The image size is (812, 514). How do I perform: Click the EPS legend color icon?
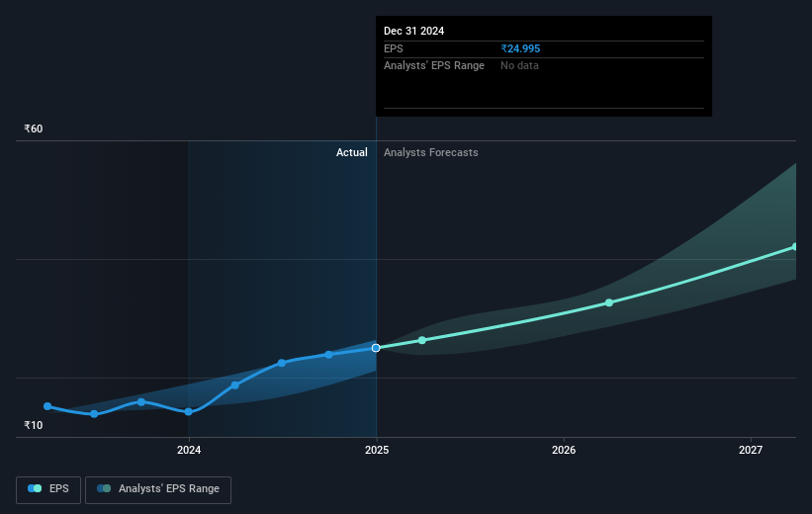pyautogui.click(x=35, y=488)
